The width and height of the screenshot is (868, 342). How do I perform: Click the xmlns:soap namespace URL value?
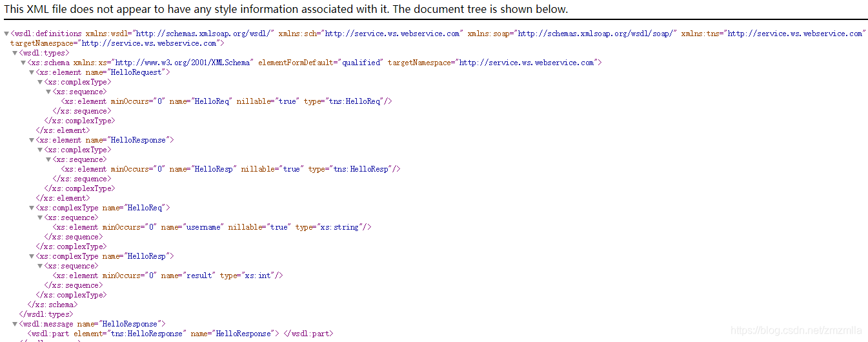pyautogui.click(x=595, y=34)
